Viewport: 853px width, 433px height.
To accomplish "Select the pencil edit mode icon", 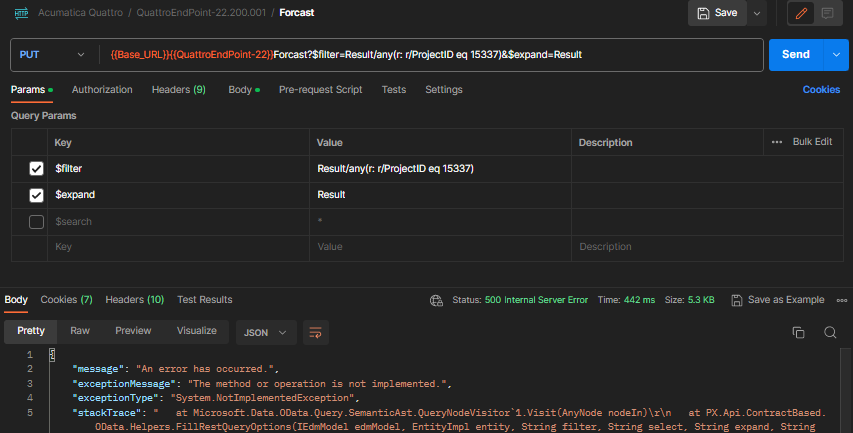I will click(x=801, y=13).
